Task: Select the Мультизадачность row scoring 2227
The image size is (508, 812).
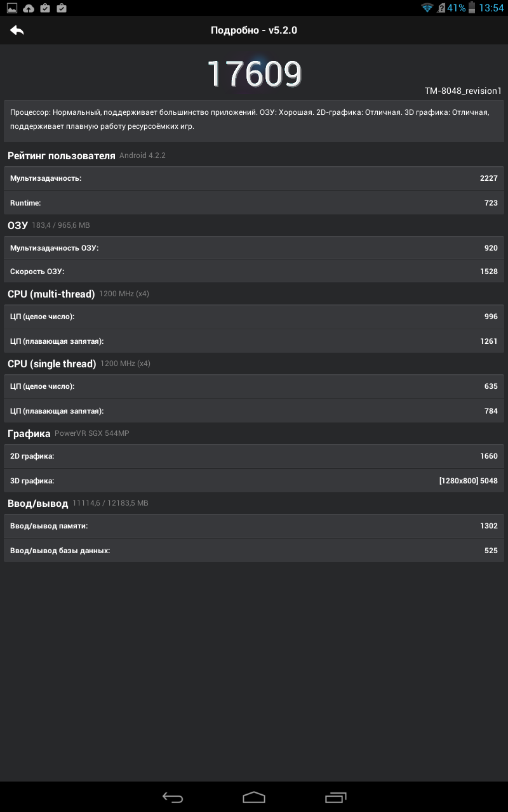Action: tap(254, 178)
